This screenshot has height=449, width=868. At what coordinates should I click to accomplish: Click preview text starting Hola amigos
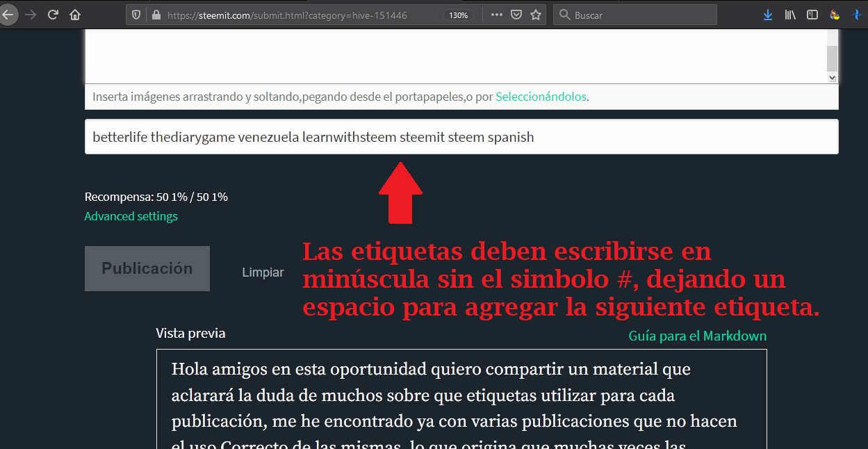[455, 407]
